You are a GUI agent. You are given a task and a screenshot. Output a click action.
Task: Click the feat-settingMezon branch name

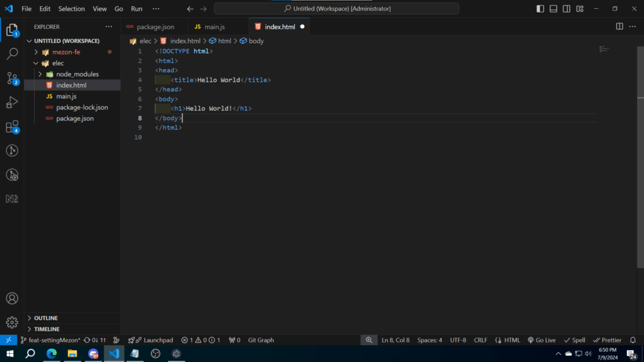50,340
